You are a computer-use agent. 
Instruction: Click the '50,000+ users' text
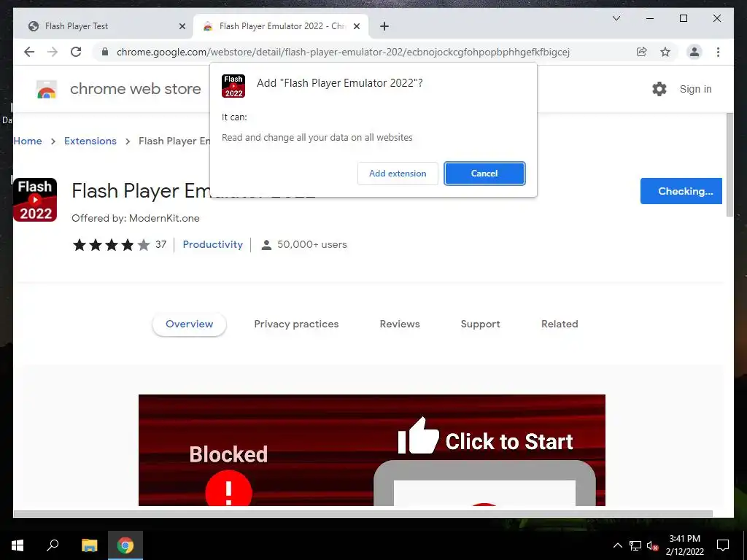click(x=312, y=245)
